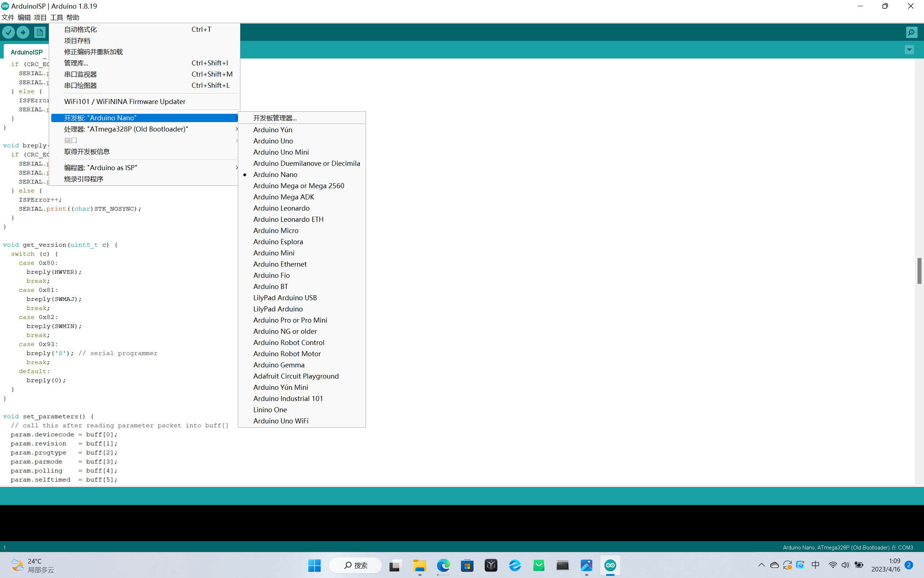Open 串口监视器 from the menu
The width and height of the screenshot is (924, 578).
pyautogui.click(x=145, y=74)
